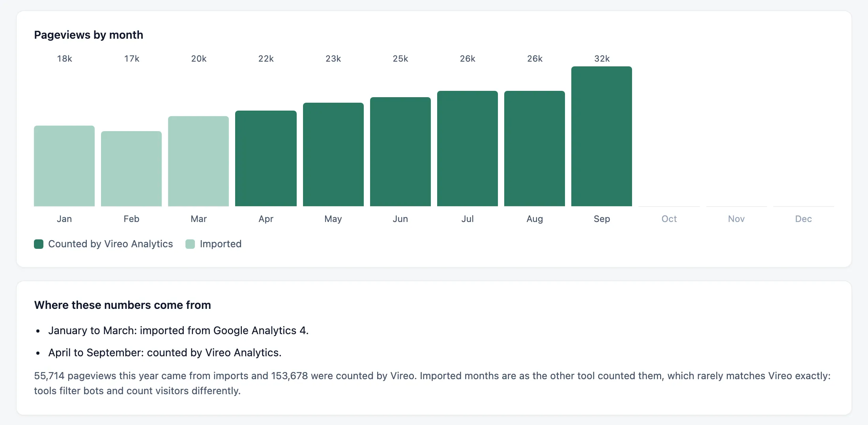
Task: Click the 'Jan' axis label
Action: coord(64,219)
